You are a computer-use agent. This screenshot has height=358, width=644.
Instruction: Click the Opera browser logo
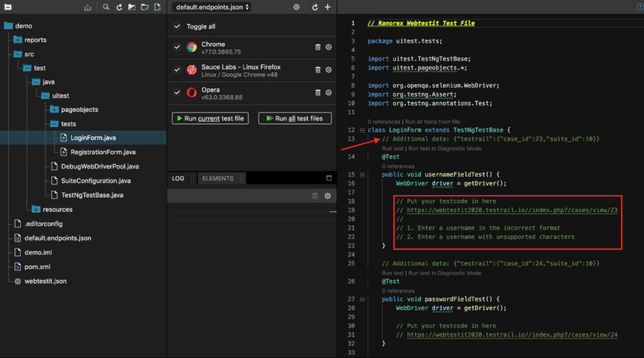[191, 92]
